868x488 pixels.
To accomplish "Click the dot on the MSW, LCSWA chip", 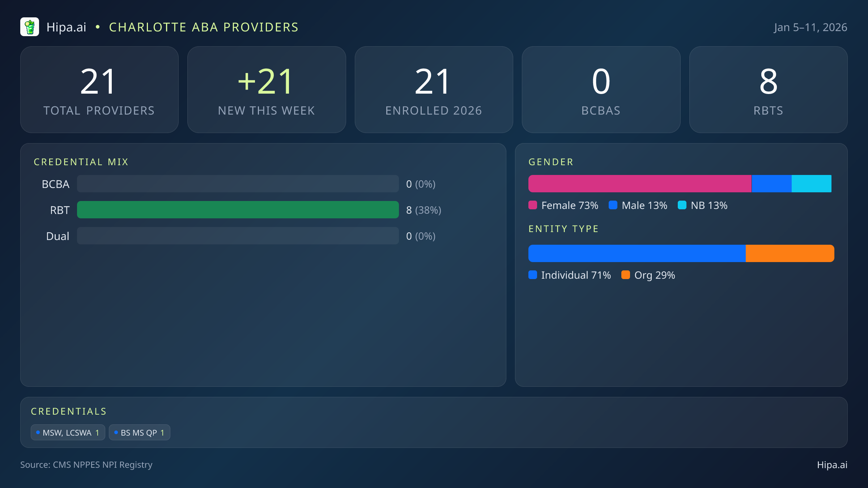I will 38,432.
